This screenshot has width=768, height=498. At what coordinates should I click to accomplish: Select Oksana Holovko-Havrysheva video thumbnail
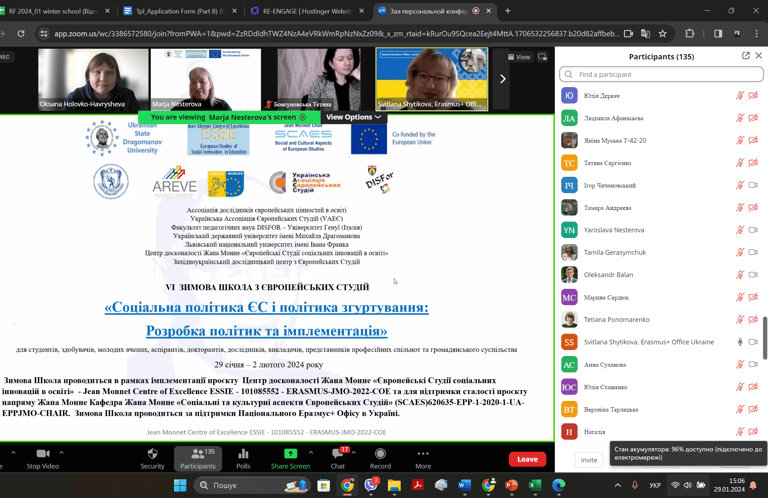[x=93, y=79]
